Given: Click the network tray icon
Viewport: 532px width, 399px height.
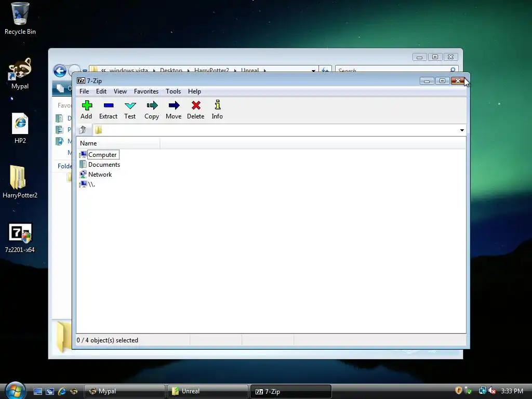Looking at the screenshot, I should click(482, 391).
